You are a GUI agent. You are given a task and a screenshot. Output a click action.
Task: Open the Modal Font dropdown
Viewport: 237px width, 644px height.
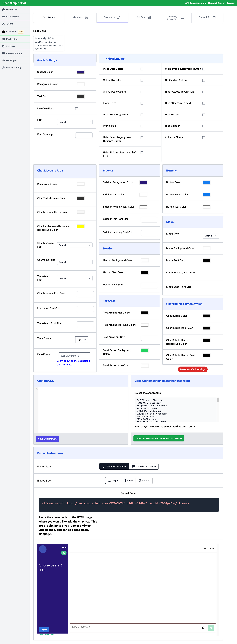211,236
